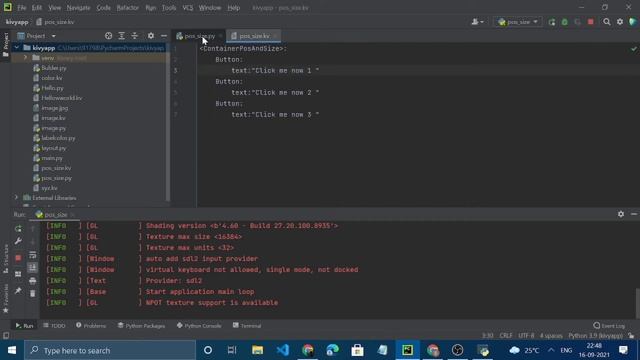Open the Terminal tool window
Image resolution: width=640 pixels, height=360 pixels.
coord(247,326)
